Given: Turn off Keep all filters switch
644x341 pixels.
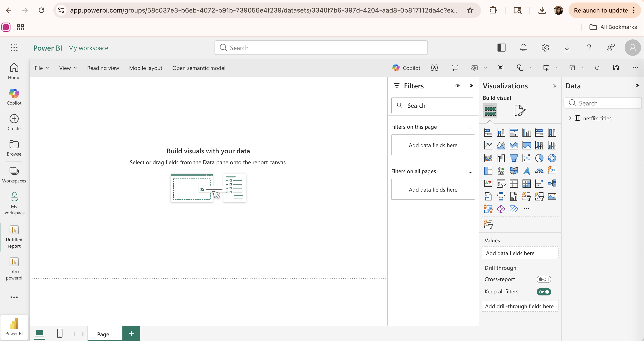Looking at the screenshot, I should (x=543, y=292).
